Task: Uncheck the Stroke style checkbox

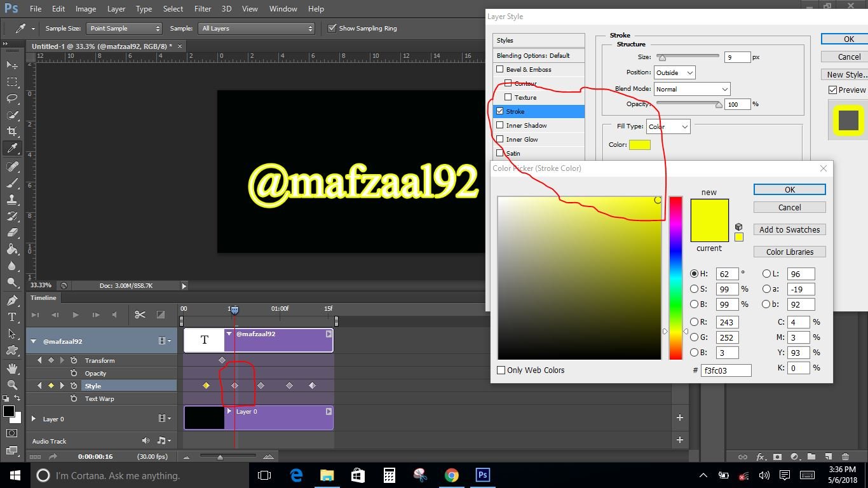Action: tap(499, 111)
